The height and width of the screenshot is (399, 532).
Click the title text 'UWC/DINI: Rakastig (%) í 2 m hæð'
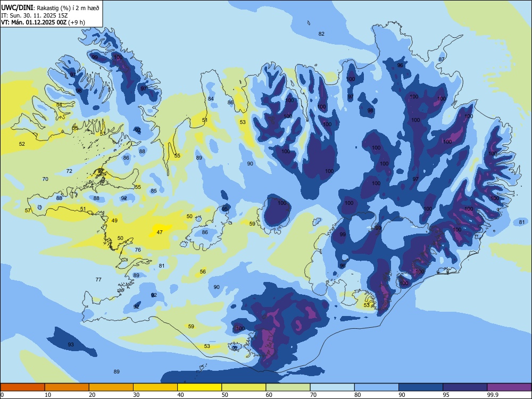coord(50,8)
